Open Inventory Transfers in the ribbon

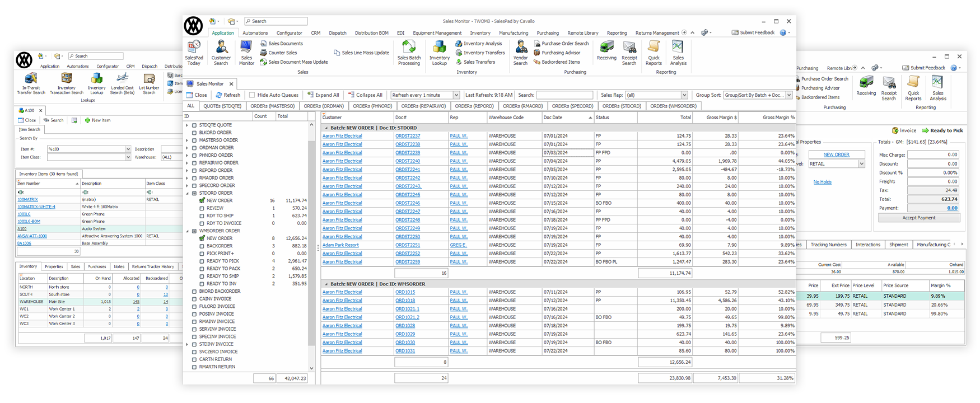[480, 53]
